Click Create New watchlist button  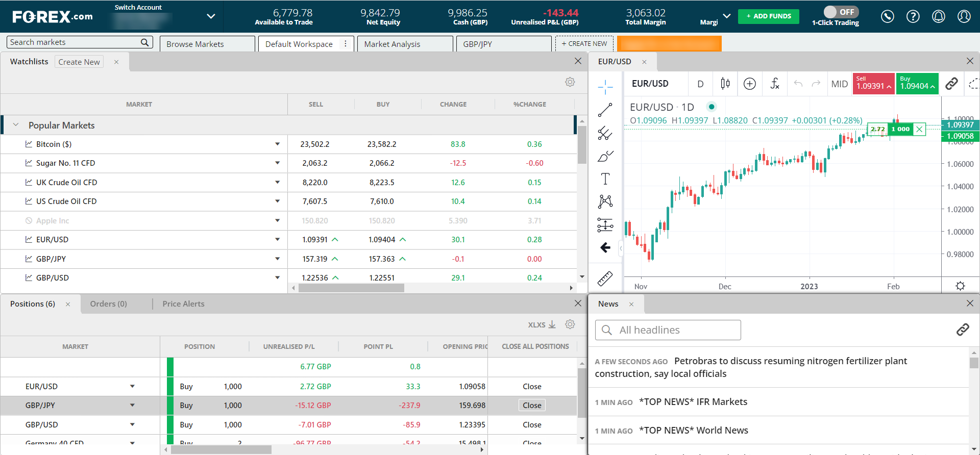[79, 62]
